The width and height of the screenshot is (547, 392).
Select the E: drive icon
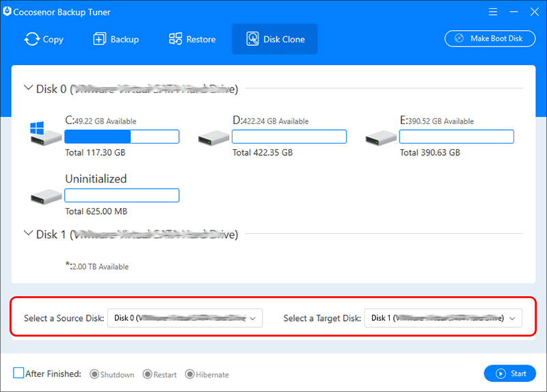381,138
